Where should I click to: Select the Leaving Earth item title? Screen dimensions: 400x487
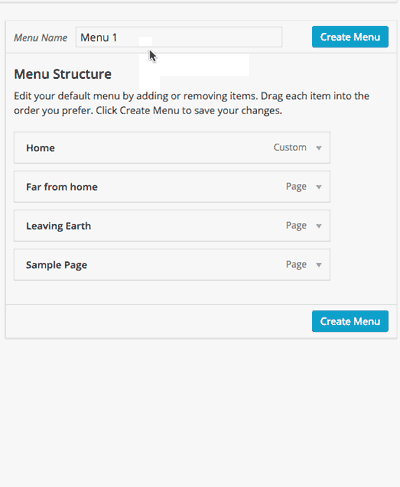pyautogui.click(x=58, y=226)
